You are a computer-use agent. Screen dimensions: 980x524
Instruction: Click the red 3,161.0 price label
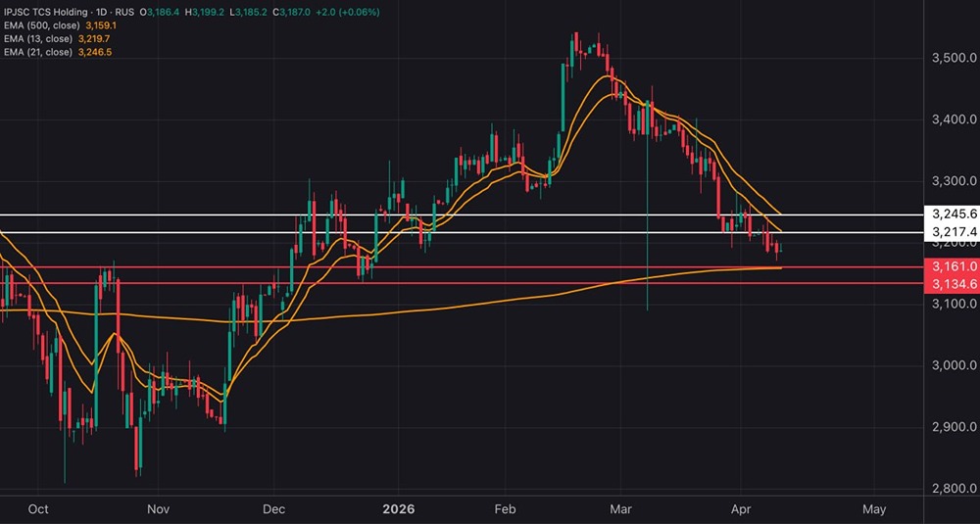click(x=954, y=266)
